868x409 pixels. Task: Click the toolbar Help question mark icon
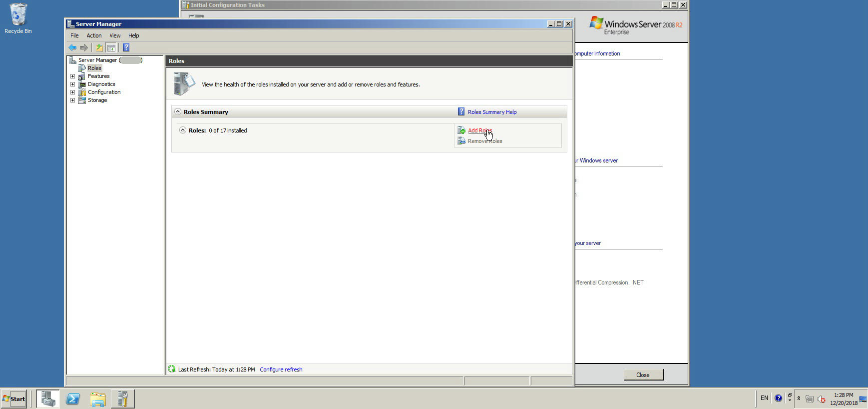(126, 47)
